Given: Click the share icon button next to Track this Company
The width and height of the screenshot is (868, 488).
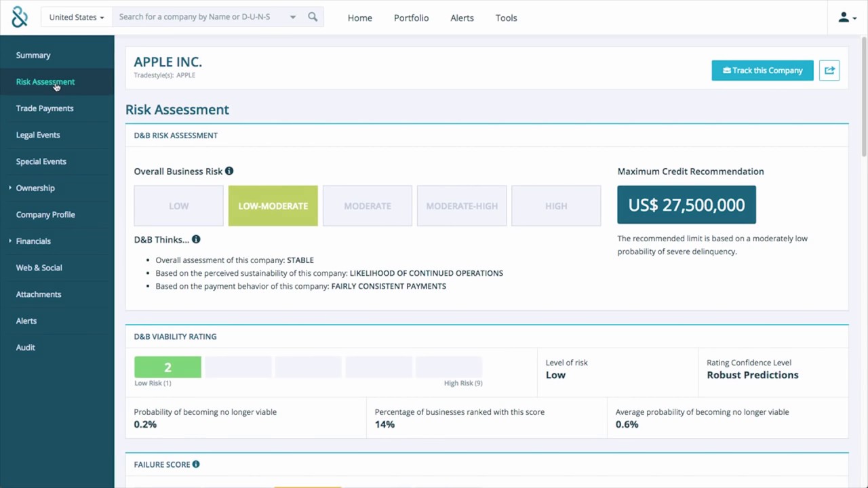Looking at the screenshot, I should pos(829,70).
